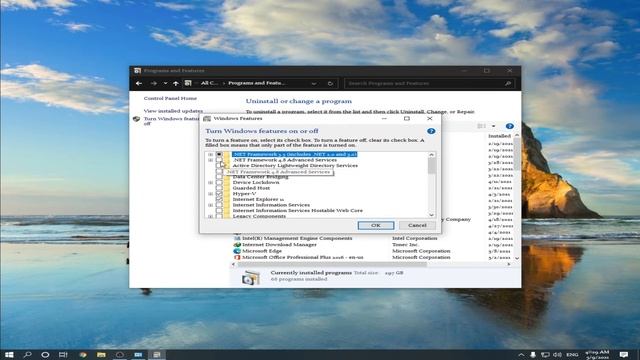Expand the Hyper-V tree node
Screen dimensions: 640x360
click(x=211, y=193)
